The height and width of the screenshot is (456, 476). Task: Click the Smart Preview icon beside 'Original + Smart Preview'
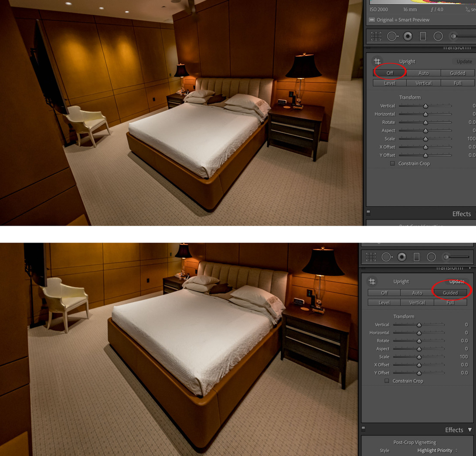click(x=372, y=20)
